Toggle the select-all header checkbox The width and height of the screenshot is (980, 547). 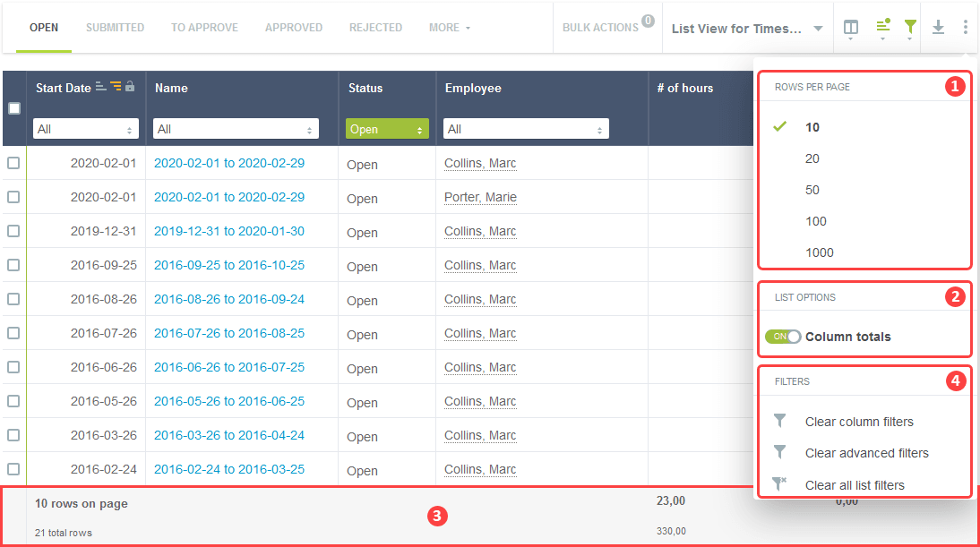pos(14,108)
